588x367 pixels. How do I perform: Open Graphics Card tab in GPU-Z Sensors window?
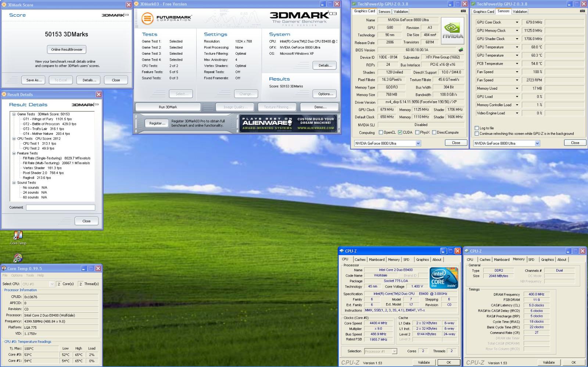coord(484,11)
